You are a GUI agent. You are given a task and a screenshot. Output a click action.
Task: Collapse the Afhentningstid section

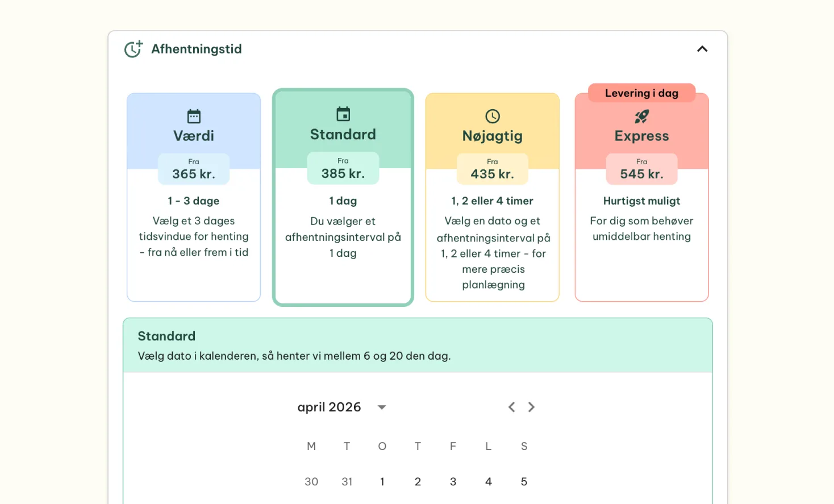point(702,49)
